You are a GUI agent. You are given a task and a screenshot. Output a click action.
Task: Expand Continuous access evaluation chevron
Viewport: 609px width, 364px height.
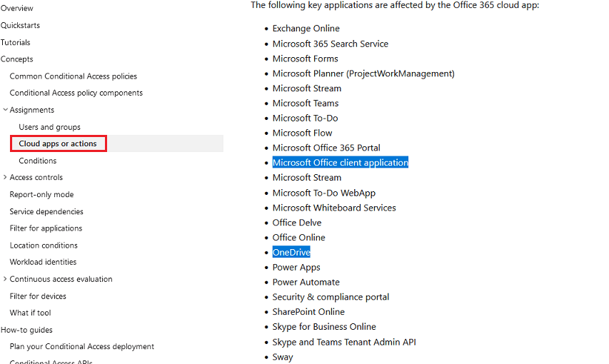(x=5, y=279)
